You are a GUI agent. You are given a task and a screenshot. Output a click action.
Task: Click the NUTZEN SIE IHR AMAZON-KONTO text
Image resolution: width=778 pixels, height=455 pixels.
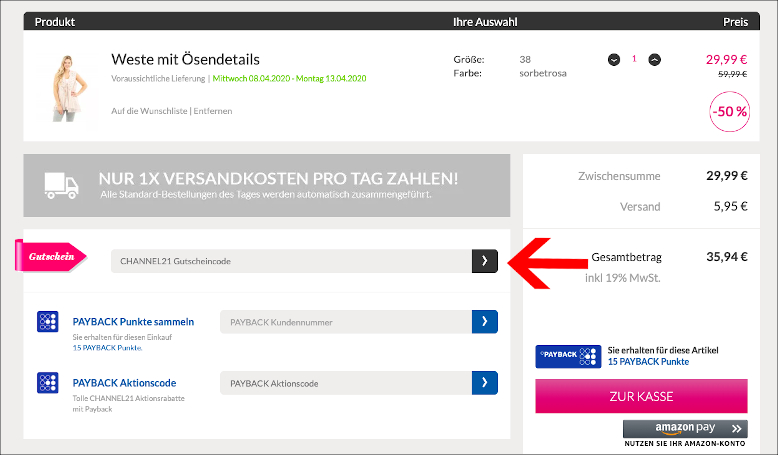[685, 444]
